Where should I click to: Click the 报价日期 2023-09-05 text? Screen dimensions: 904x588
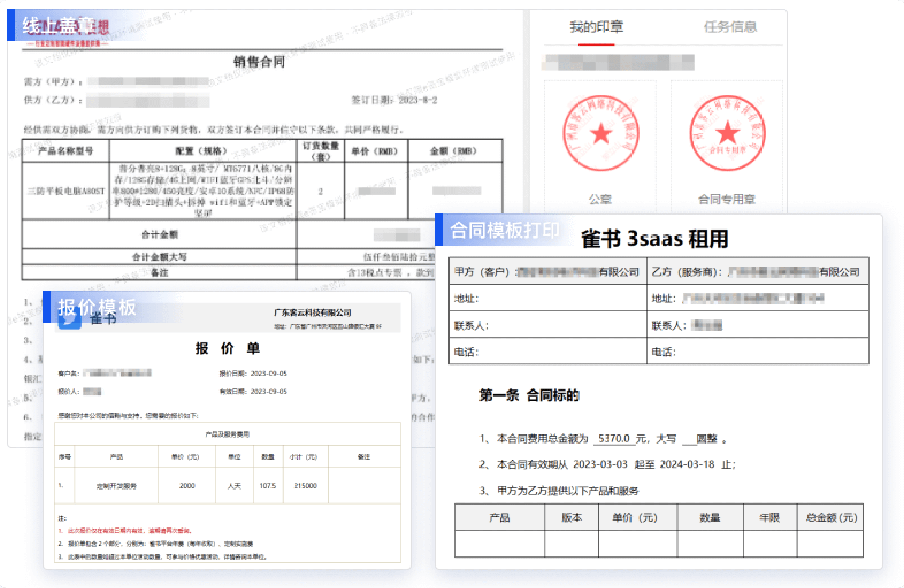click(253, 373)
